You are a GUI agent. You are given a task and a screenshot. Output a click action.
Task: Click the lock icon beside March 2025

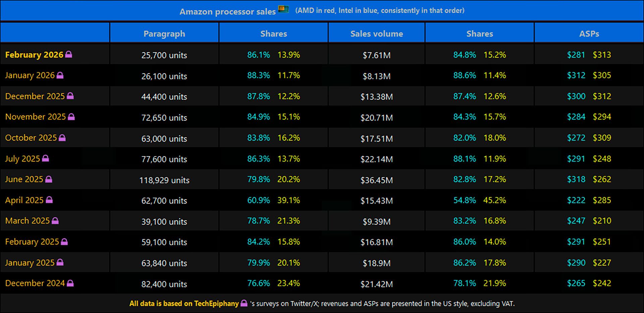pos(55,221)
